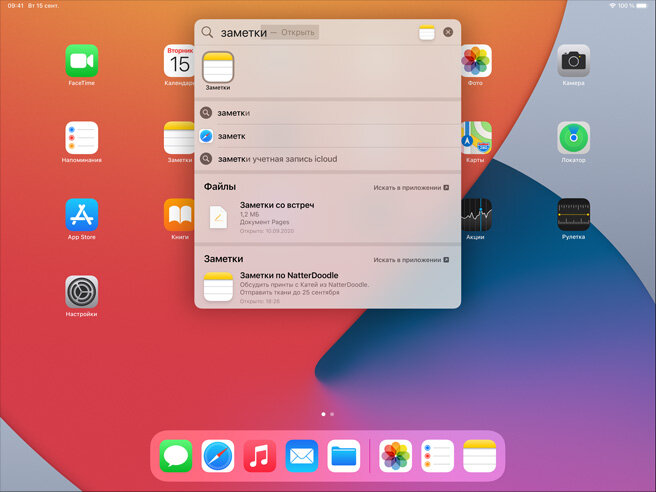Search in app for Файлы section
The height and width of the screenshot is (492, 656).
click(411, 187)
